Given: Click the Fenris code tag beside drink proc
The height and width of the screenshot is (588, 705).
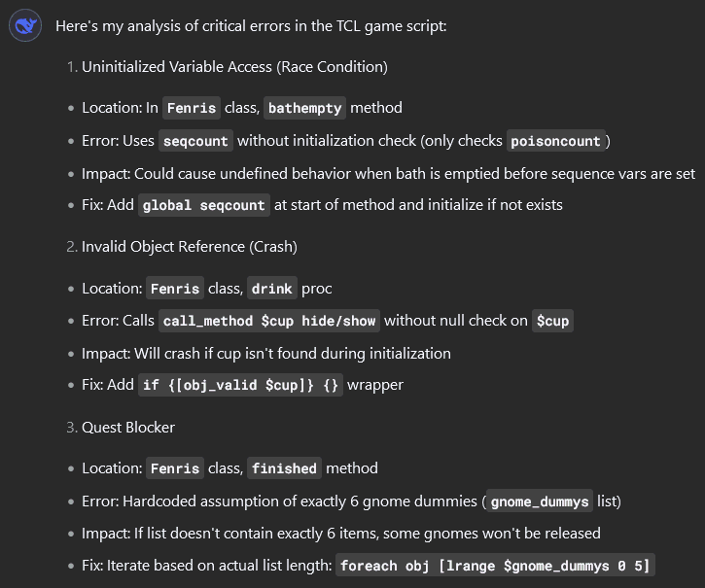Looking at the screenshot, I should click(x=175, y=289).
